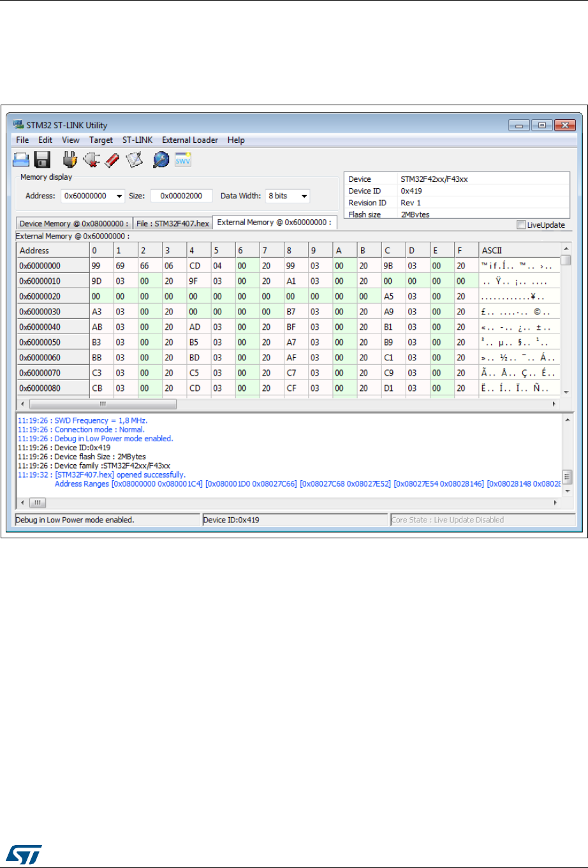The width and height of the screenshot is (588, 868).
Task: Click the memory table vertical scrollbar thumb
Action: 565,260
